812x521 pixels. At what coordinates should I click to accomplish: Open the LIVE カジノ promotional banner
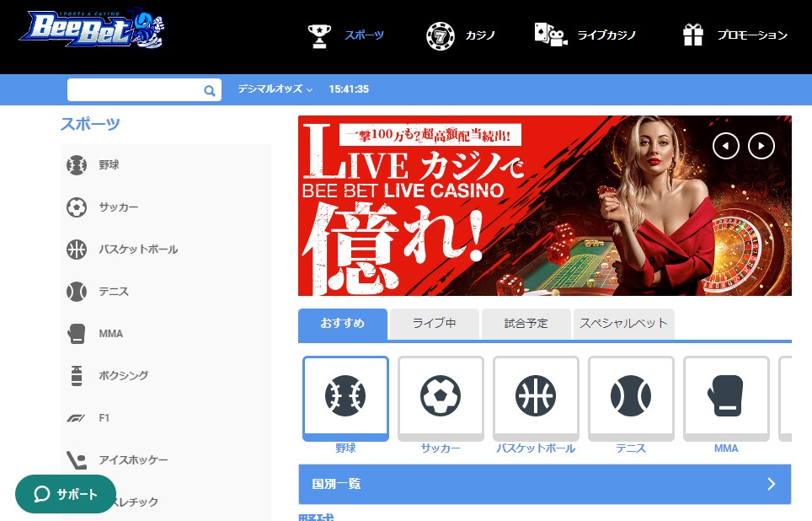click(545, 206)
